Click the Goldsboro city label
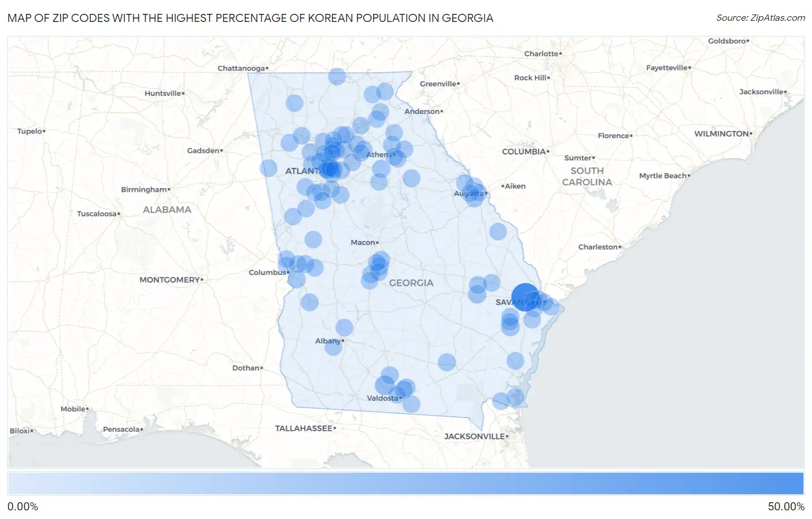This screenshot has height=519, width=812. (x=727, y=41)
